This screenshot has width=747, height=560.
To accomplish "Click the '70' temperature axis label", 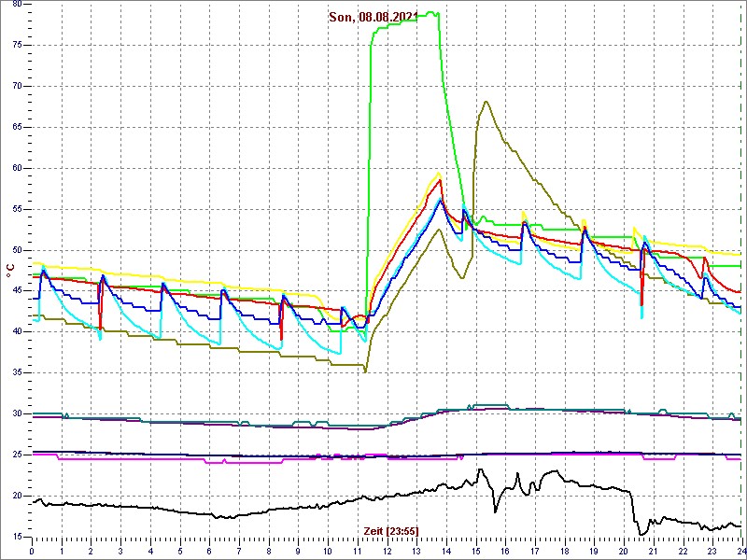I will (16, 86).
